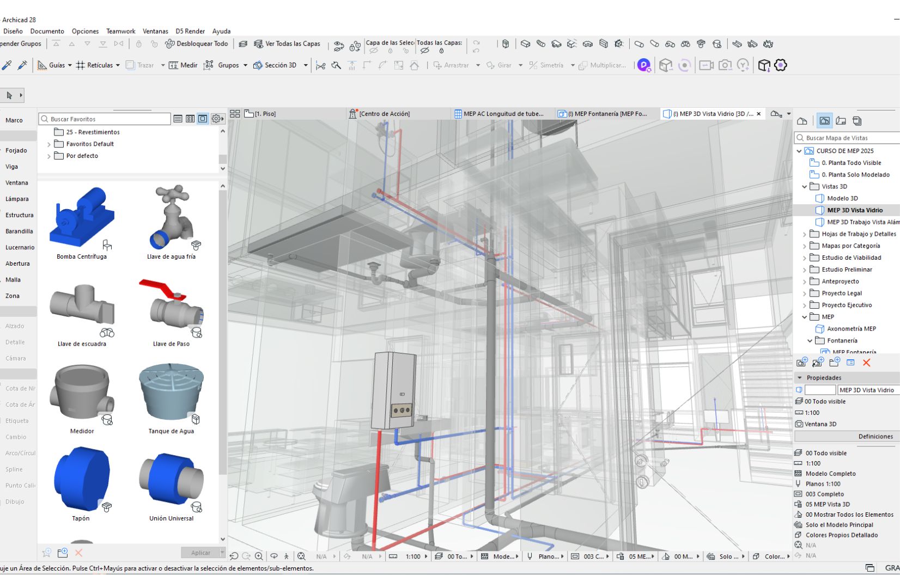Open the Sección 3D dropdown
This screenshot has height=588, width=900.
pyautogui.click(x=305, y=65)
